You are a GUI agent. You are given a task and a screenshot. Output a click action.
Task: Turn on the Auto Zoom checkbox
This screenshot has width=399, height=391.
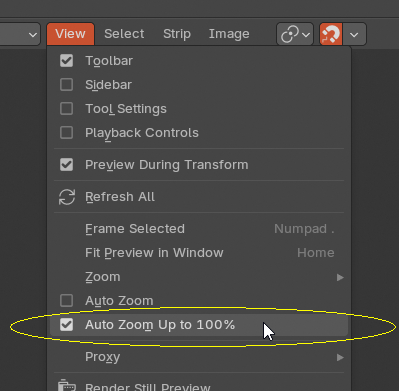pyautogui.click(x=66, y=301)
